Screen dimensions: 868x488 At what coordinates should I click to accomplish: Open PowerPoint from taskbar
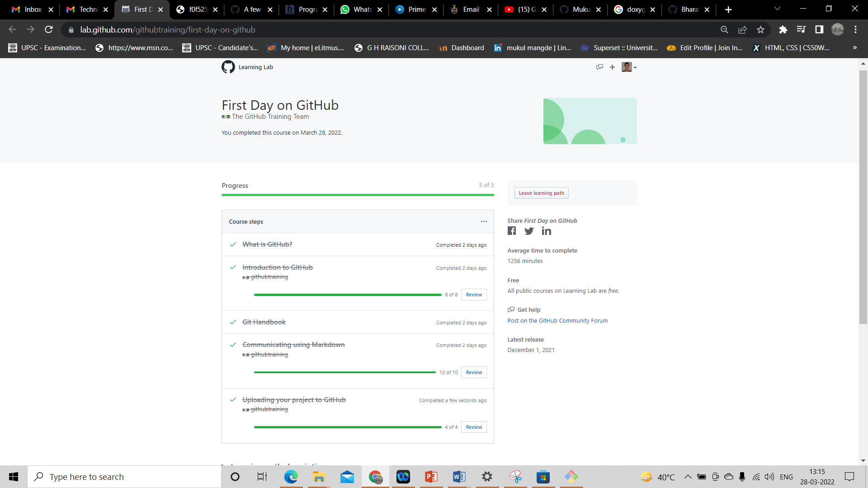click(x=431, y=477)
